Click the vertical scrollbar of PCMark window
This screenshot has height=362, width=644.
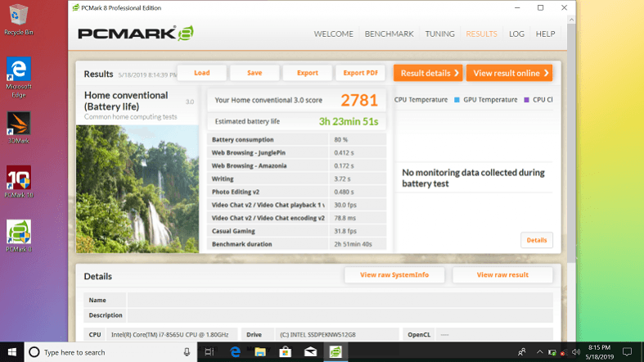(x=571, y=144)
